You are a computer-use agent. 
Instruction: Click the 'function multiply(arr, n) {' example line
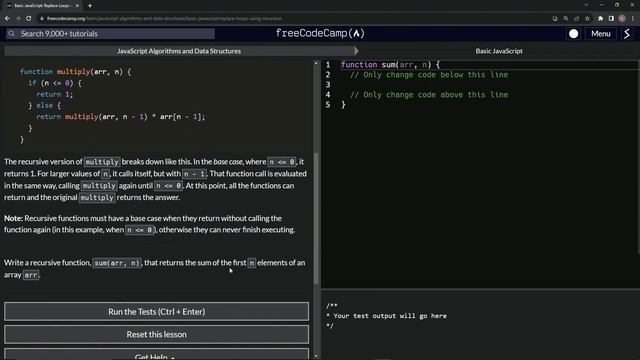(76, 71)
